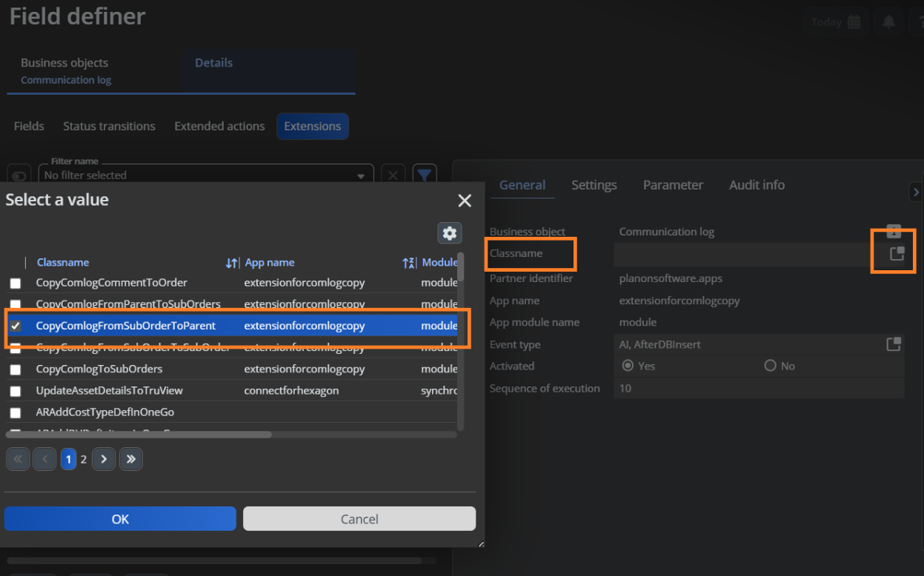Viewport: 924px width, 576px height.
Task: Check the ARAddCostTypeDefInOneGo checkbox
Action: point(16,412)
